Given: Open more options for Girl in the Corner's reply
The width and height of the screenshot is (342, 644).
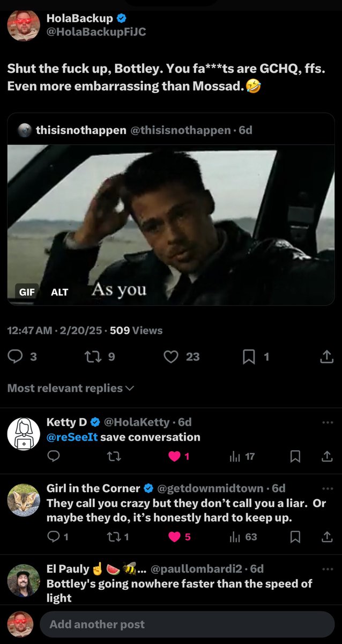Looking at the screenshot, I should tap(328, 489).
